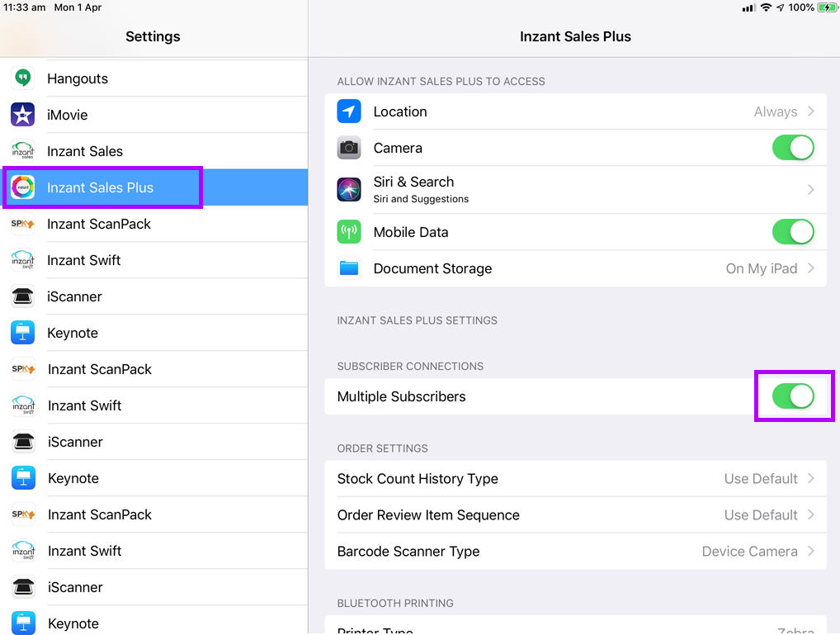
Task: Click the Hangouts app icon
Action: click(x=23, y=78)
